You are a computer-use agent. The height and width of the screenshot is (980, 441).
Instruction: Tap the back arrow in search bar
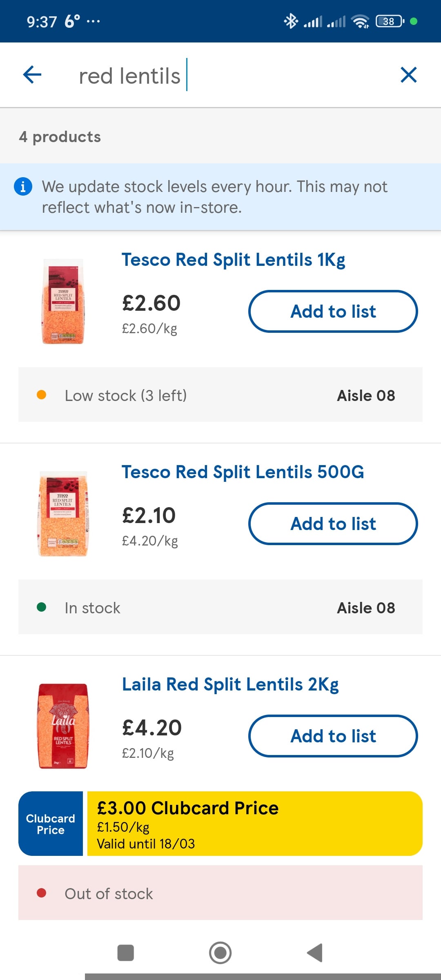32,75
